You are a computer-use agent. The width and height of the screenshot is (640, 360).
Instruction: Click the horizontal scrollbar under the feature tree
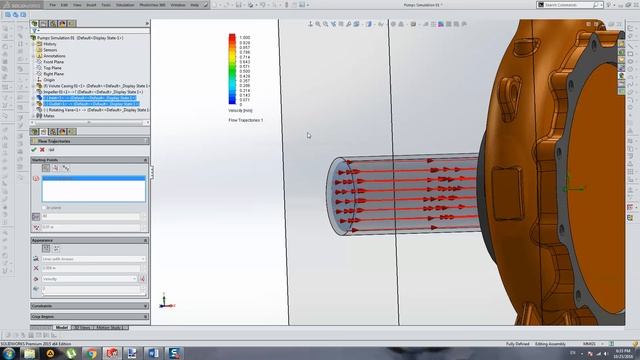pos(89,122)
